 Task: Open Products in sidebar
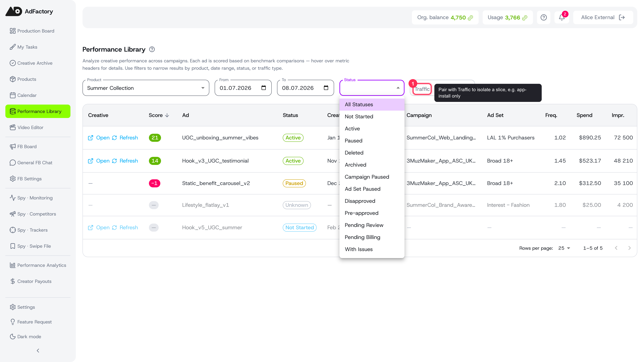(38, 79)
